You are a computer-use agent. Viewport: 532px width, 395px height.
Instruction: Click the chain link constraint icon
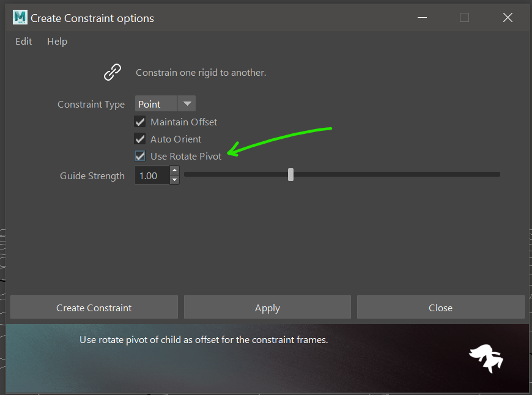point(113,73)
